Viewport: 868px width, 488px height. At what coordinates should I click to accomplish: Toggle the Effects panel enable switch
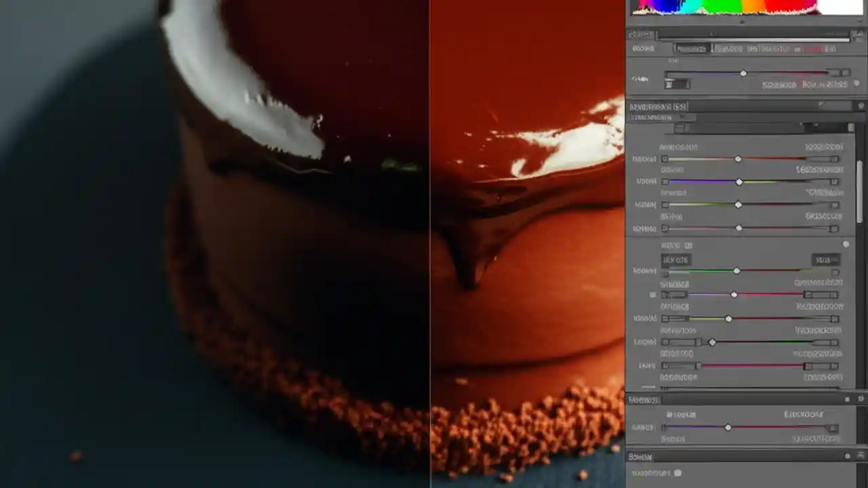pos(846,399)
